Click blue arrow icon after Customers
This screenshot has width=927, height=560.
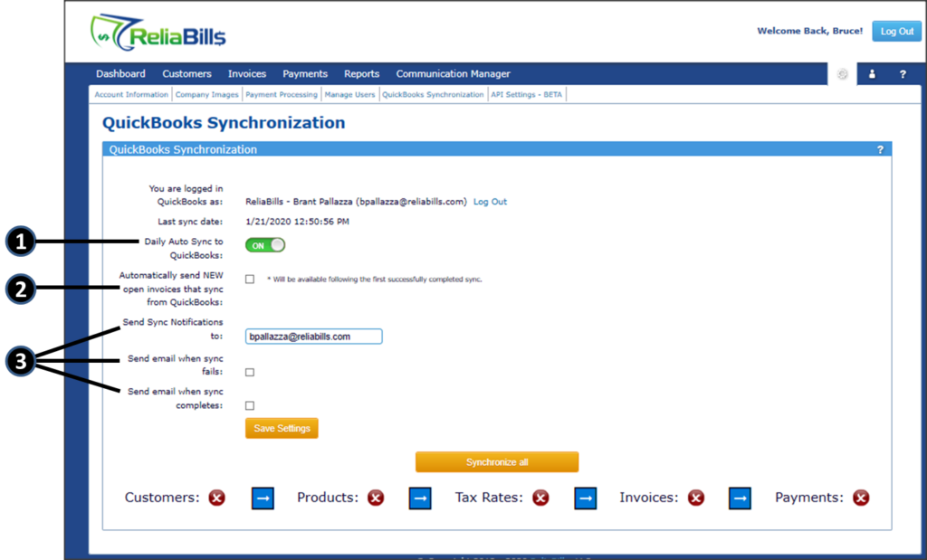click(263, 498)
